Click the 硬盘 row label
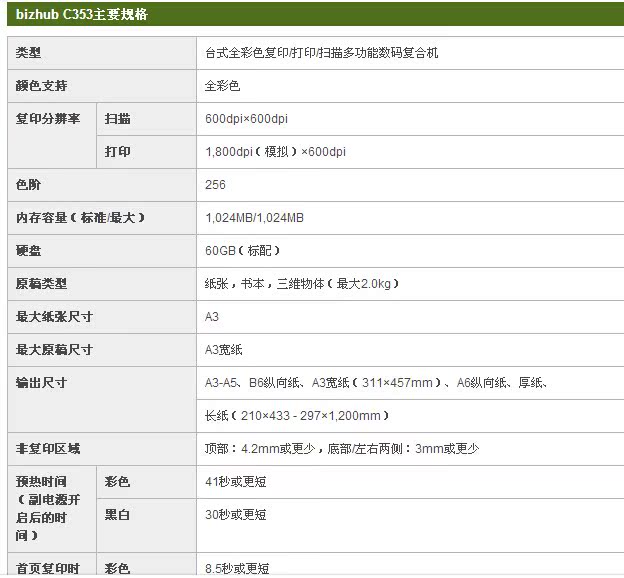 pyautogui.click(x=30, y=251)
